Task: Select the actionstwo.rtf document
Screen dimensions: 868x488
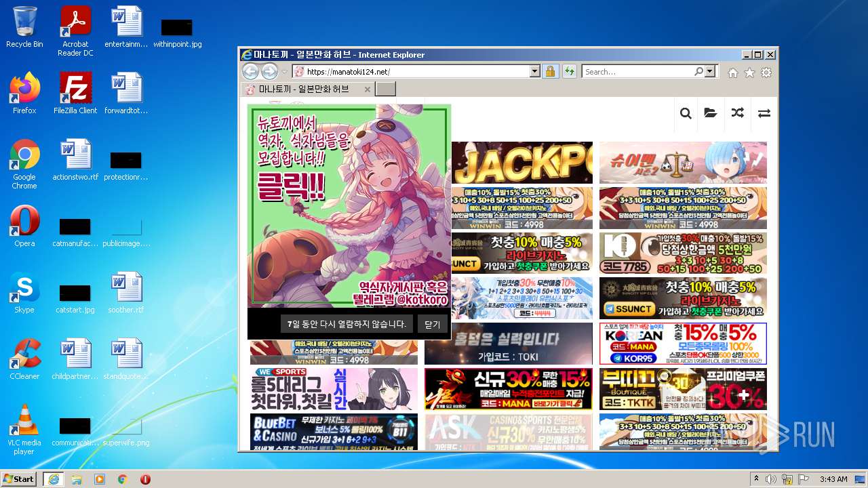Action: [x=75, y=160]
